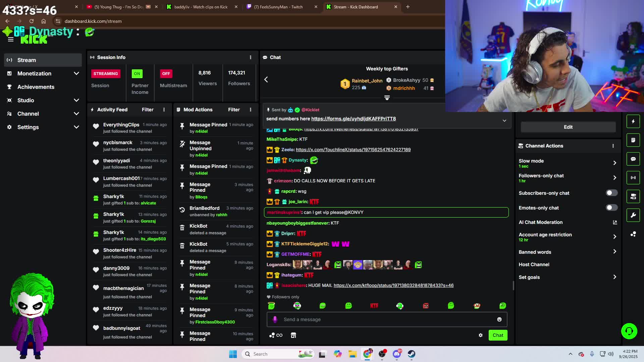Image resolution: width=644 pixels, height=362 pixels.
Task: Click the chat settings gear icon
Action: coord(480,335)
